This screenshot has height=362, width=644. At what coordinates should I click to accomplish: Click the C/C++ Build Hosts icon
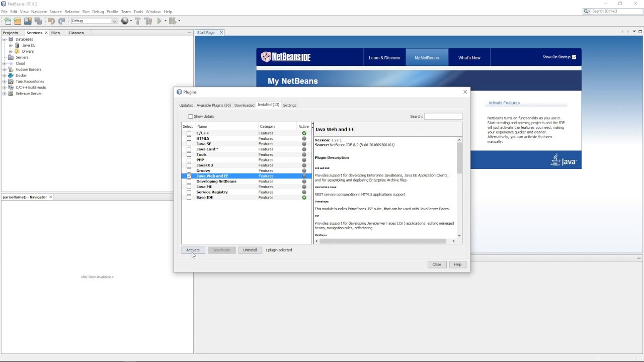(x=11, y=87)
